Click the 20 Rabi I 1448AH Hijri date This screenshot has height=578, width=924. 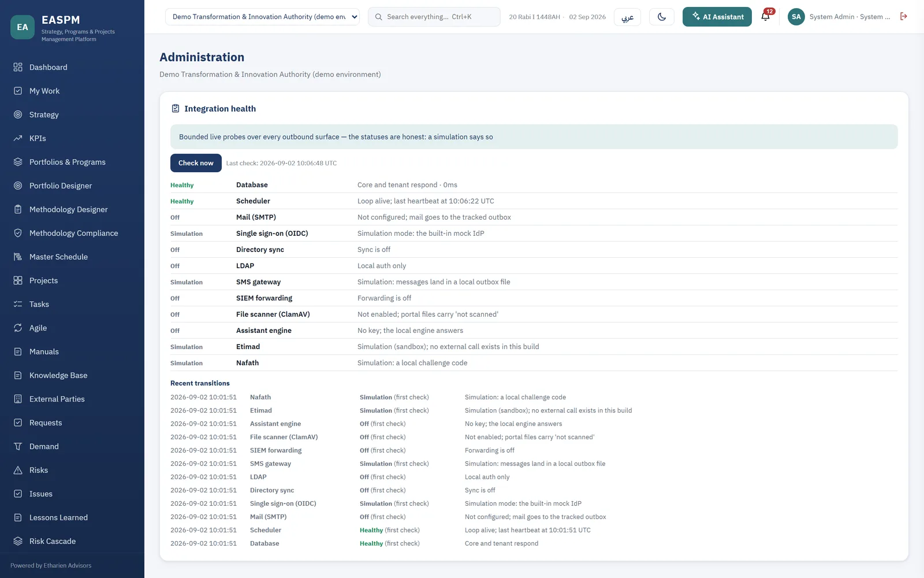[x=534, y=17]
